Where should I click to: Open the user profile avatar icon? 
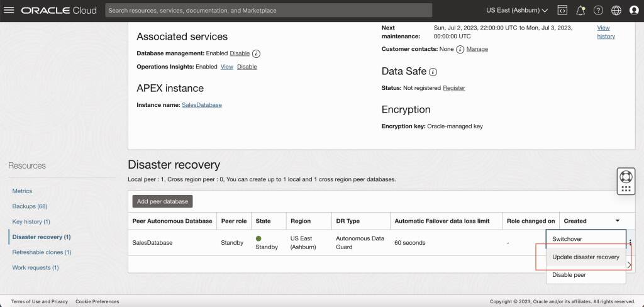(x=634, y=10)
